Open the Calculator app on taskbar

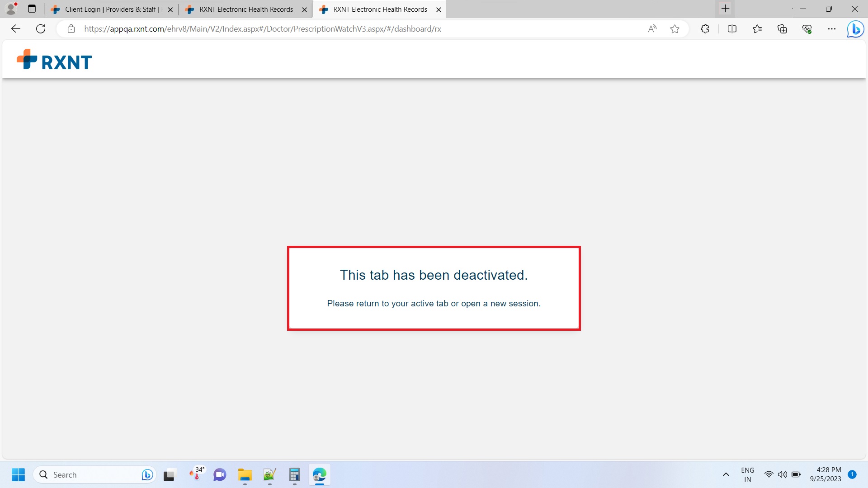(x=294, y=475)
